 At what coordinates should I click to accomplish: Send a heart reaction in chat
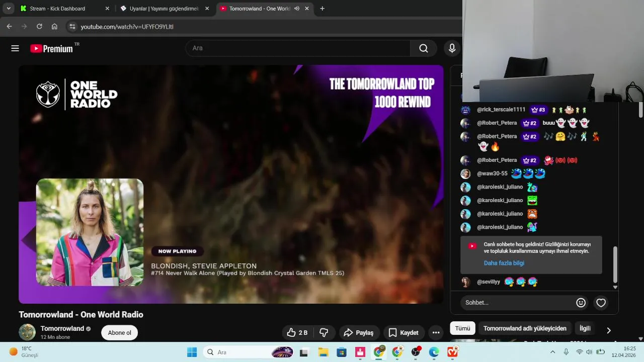[x=601, y=303]
